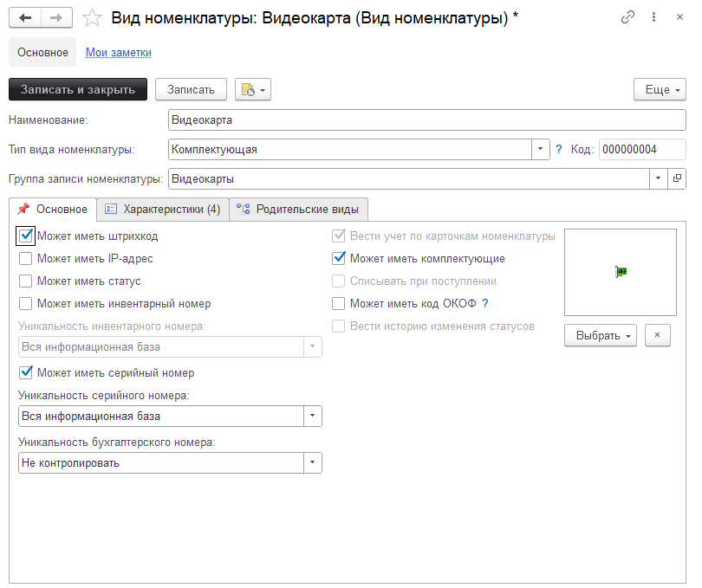
Task: Open Уникальность серийного номера dropdown
Action: tap(312, 416)
